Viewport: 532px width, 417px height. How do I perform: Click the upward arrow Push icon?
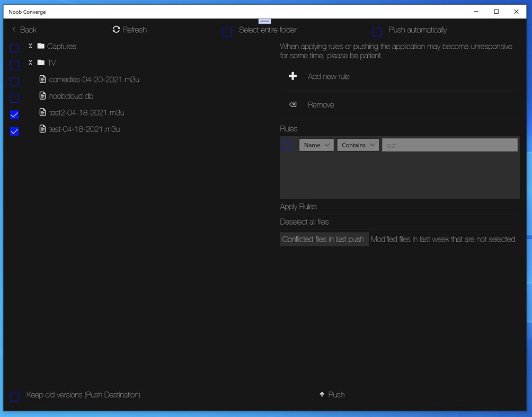click(322, 394)
